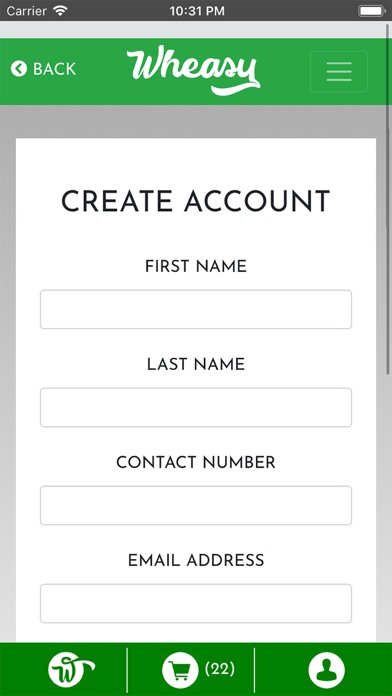Open the hamburger menu

click(x=339, y=71)
